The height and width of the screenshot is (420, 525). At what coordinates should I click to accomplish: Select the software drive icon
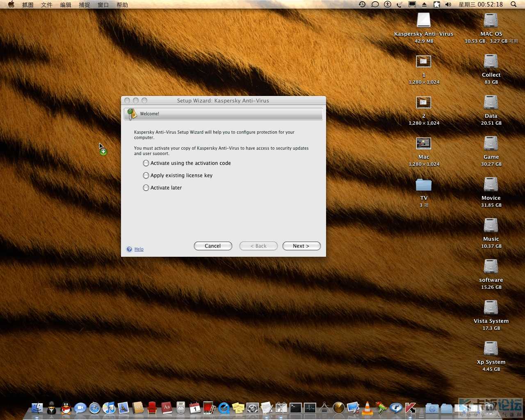(x=491, y=267)
